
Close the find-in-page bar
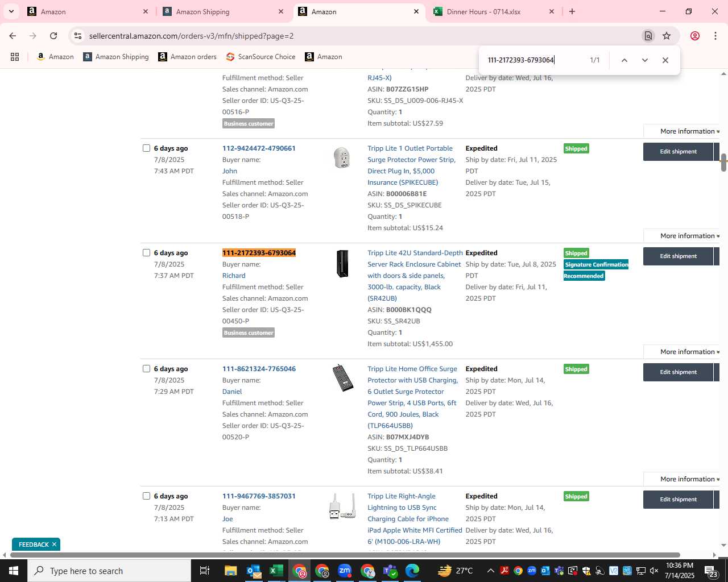coord(665,60)
